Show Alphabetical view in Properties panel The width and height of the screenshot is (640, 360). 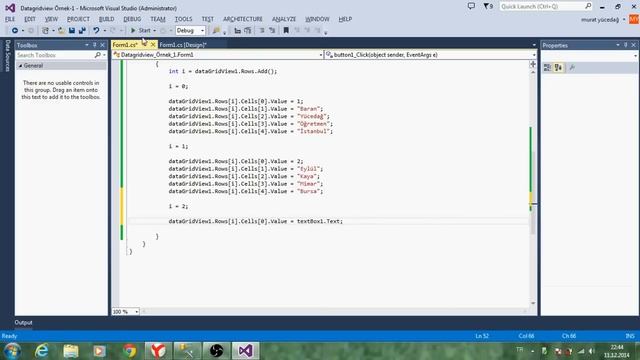(558, 68)
